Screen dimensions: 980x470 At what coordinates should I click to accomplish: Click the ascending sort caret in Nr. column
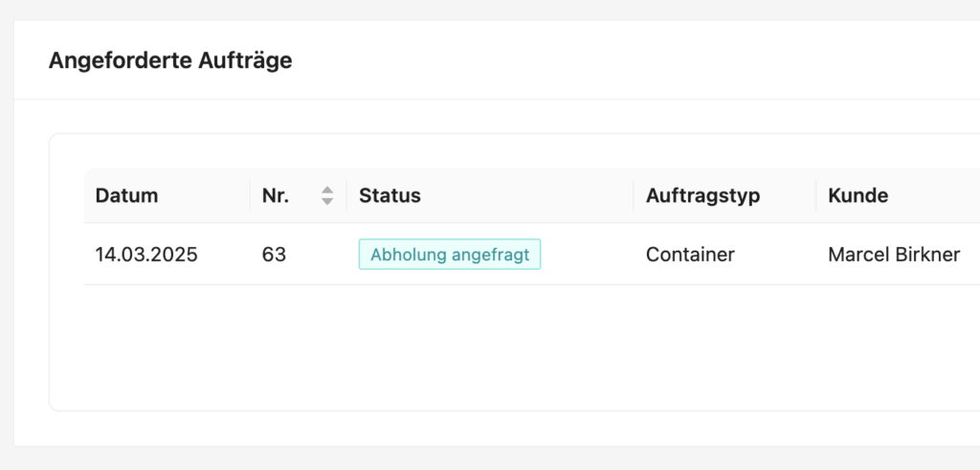(x=327, y=190)
